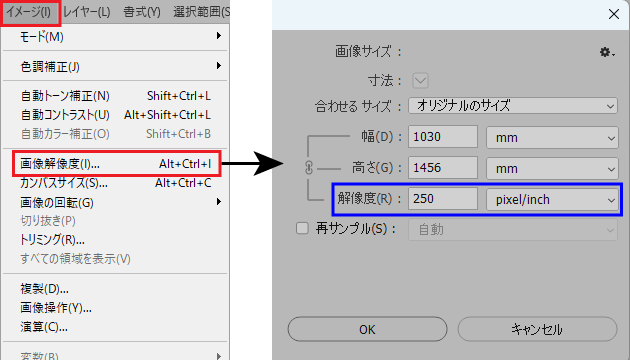
Task: Click the gear settings icon in dialog
Action: (x=606, y=52)
